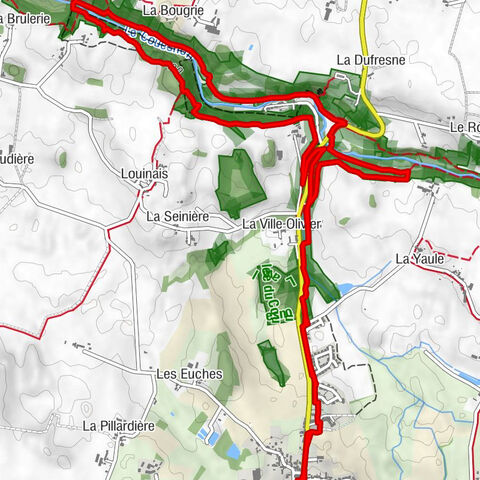
Task: Click the La Yaule place name
Action: tap(420, 259)
